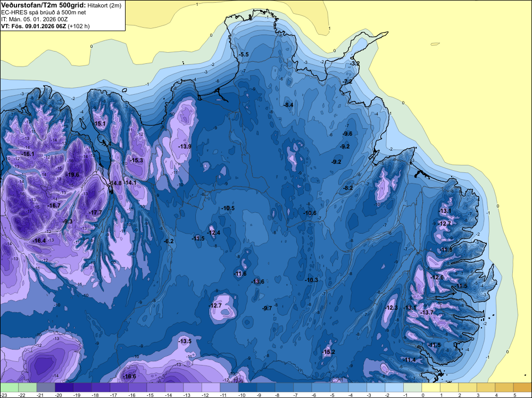The image size is (532, 398).
Task: Pick the darkest purple legend swatch right of -20
Action: pyautogui.click(x=64, y=387)
